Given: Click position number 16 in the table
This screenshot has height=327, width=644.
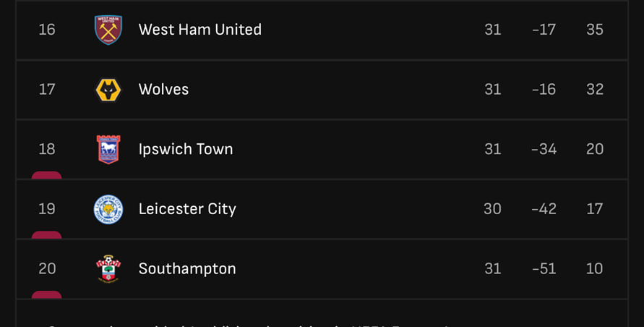Looking at the screenshot, I should click(x=47, y=30).
